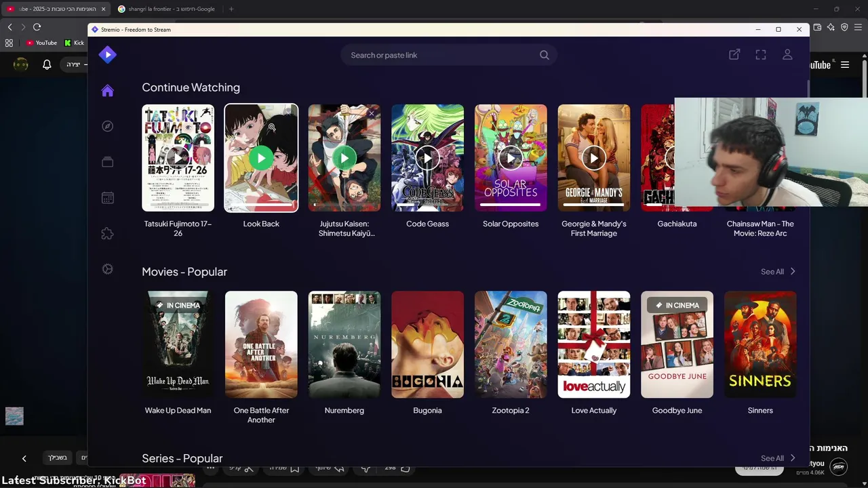Click the browser forward arrow

coord(23,27)
